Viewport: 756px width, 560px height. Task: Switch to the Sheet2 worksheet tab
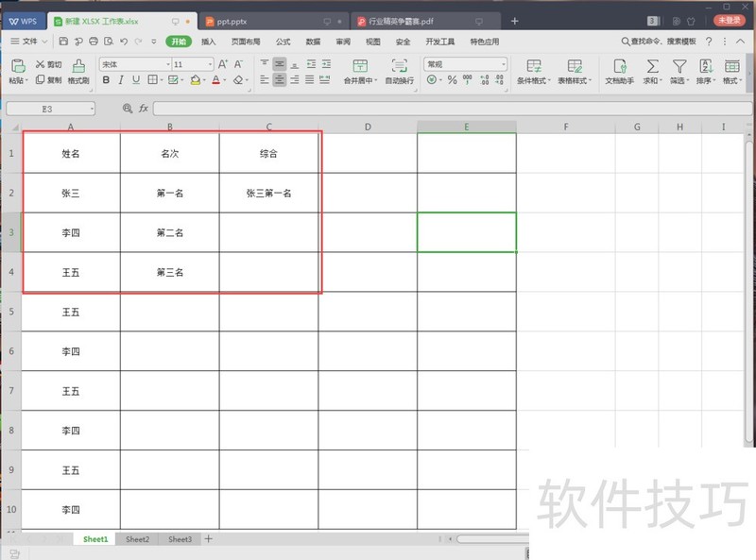coord(137,539)
